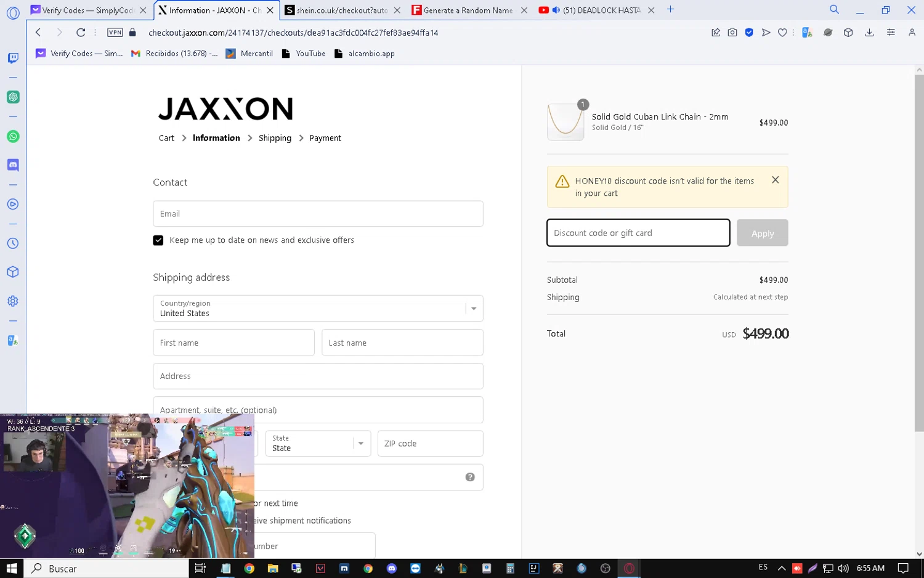
Task: Click the page vertical scrollbar
Action: (x=919, y=253)
